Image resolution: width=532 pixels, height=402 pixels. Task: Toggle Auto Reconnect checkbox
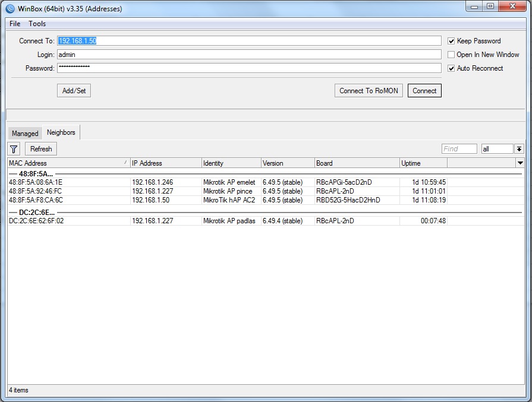451,68
